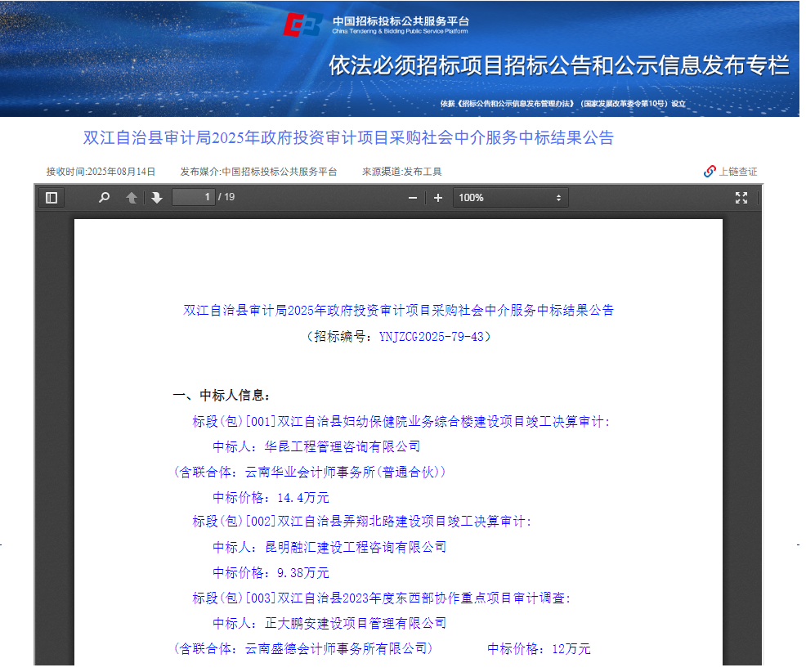Click the blue announcement page title
This screenshot has height=672, width=806.
pyautogui.click(x=348, y=137)
